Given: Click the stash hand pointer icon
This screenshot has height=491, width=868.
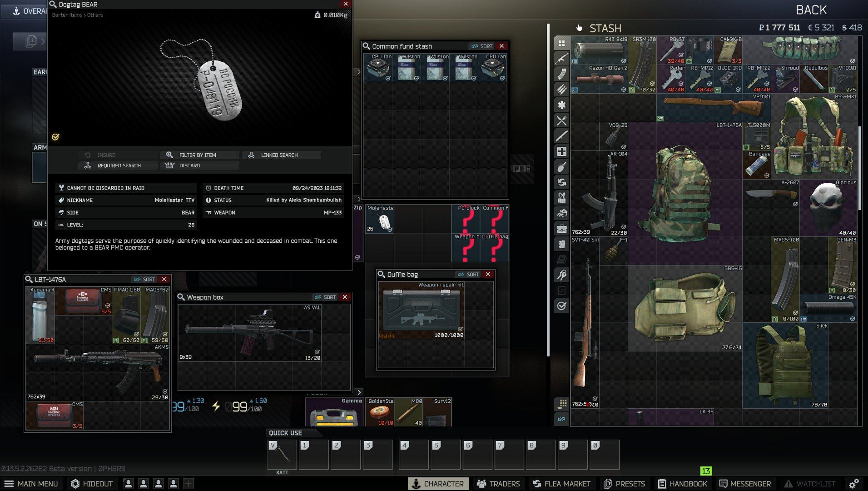Looking at the screenshot, I should click(x=579, y=28).
